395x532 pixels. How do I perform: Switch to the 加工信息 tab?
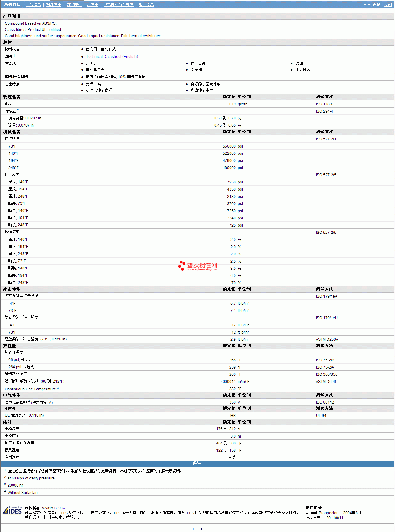pyautogui.click(x=146, y=4)
